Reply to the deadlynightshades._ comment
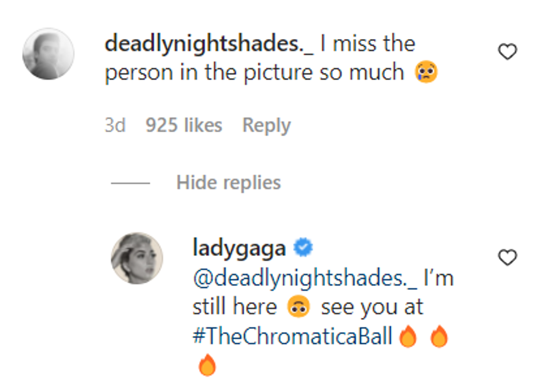The image size is (538, 392). click(267, 126)
